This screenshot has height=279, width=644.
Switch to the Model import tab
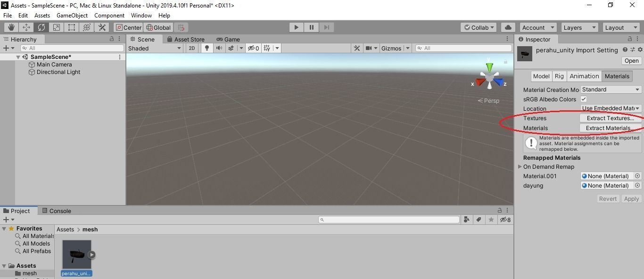point(541,76)
